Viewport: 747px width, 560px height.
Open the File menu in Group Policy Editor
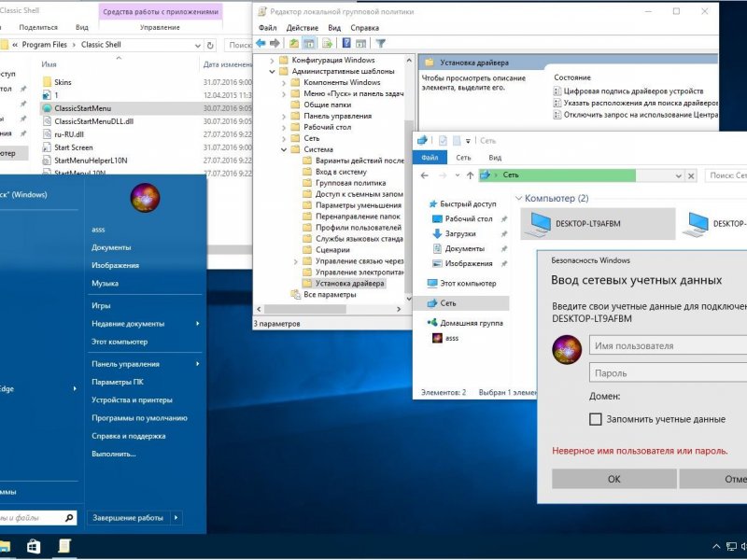click(x=267, y=28)
